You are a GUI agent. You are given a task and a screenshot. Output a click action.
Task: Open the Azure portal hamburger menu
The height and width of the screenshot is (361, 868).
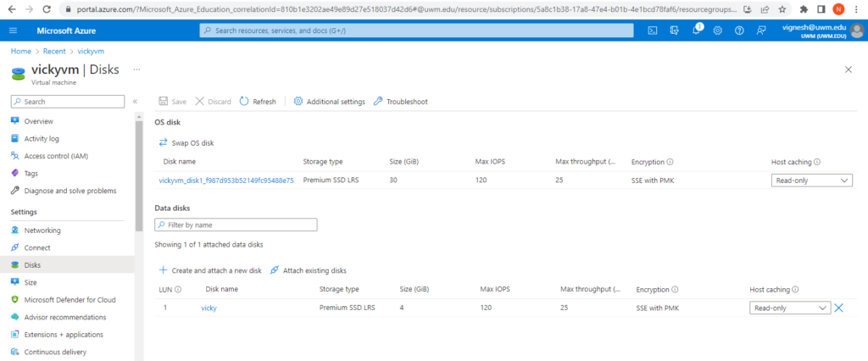[14, 31]
